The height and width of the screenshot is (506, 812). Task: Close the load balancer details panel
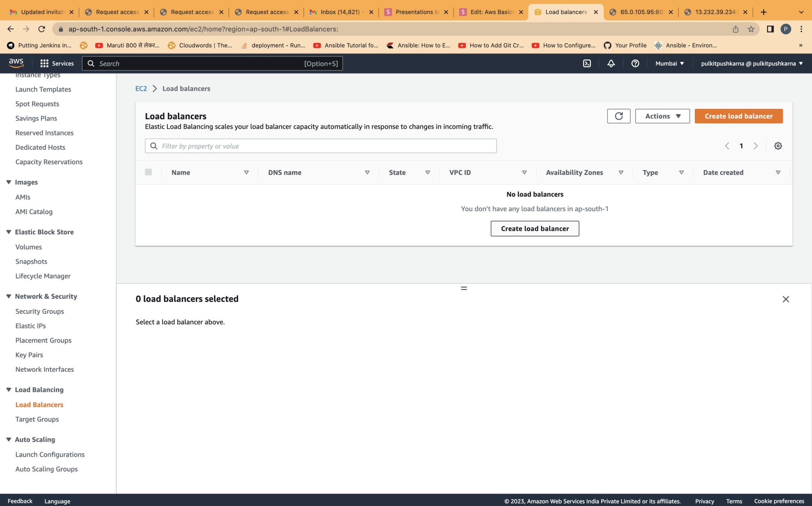785,299
